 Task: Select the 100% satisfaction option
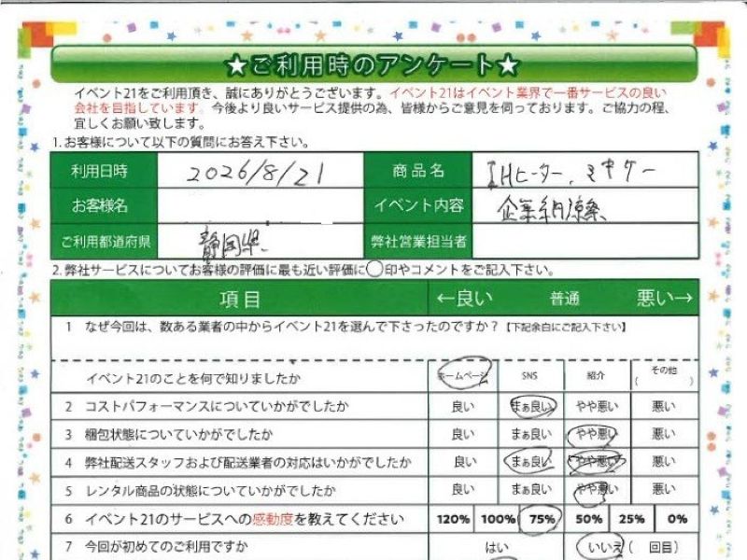click(498, 519)
